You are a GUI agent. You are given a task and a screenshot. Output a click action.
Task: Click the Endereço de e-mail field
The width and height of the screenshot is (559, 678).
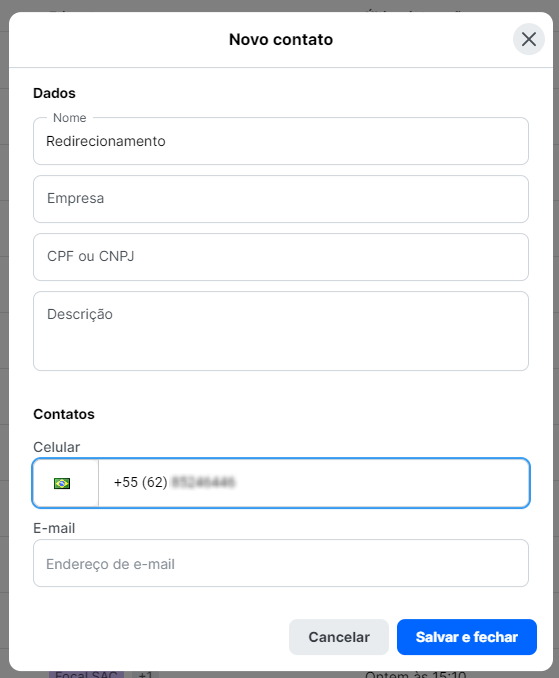(281, 563)
